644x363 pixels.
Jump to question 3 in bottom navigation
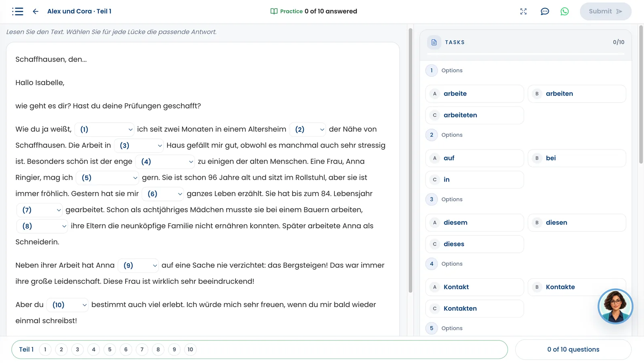click(x=77, y=349)
